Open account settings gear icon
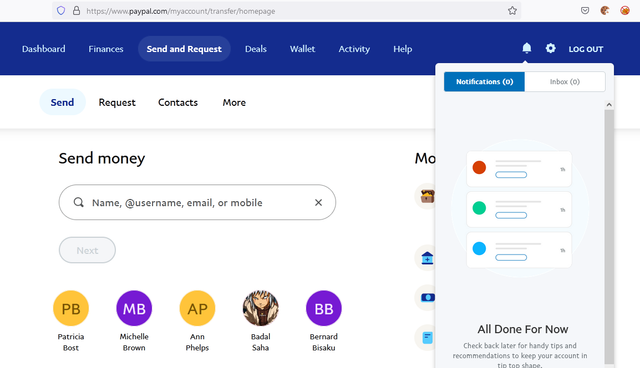 [x=550, y=49]
